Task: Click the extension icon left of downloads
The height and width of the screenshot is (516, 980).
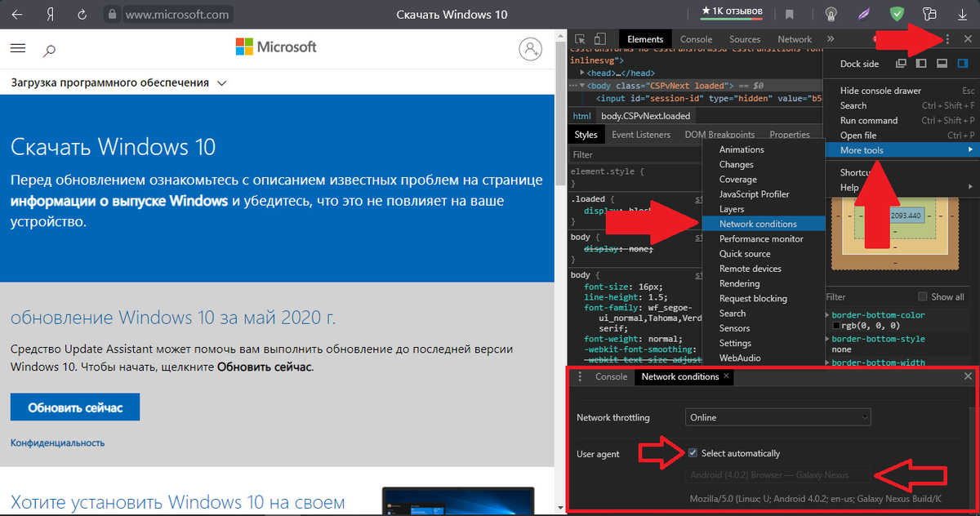Action: (x=930, y=14)
